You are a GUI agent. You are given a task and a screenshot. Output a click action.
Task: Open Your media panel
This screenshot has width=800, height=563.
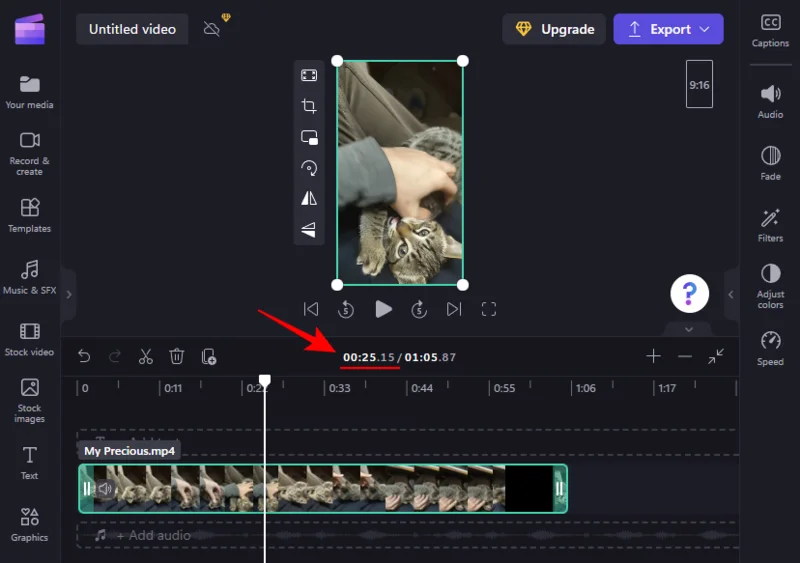[x=30, y=92]
